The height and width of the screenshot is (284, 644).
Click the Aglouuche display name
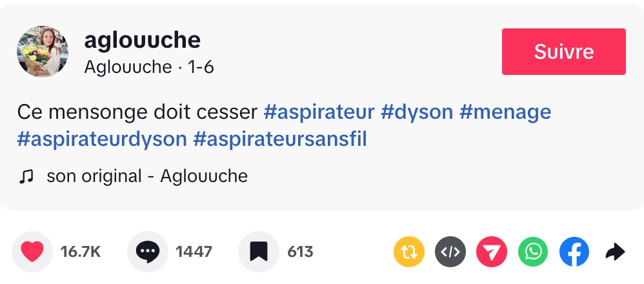[128, 67]
